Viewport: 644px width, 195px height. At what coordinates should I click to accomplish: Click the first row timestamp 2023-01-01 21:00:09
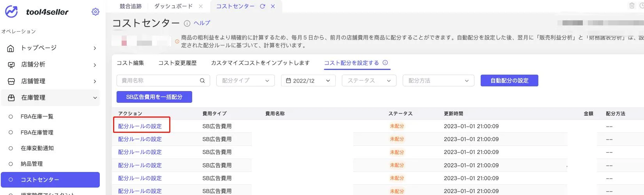(471, 126)
